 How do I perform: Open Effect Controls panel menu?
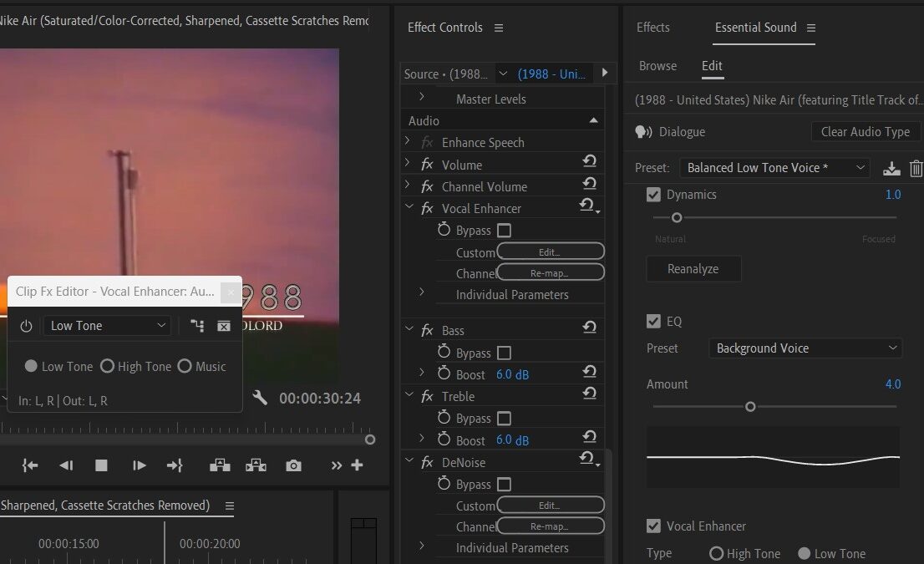[x=499, y=28]
